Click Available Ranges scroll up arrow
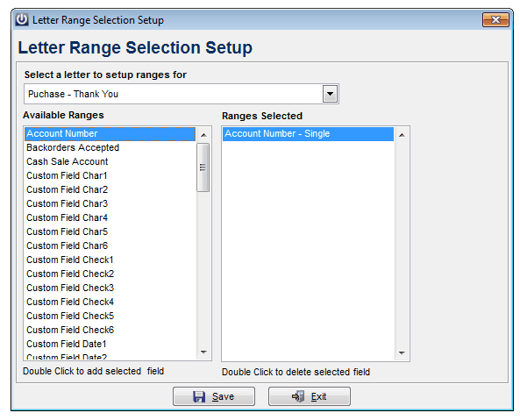This screenshot has height=420, width=520. [x=203, y=135]
